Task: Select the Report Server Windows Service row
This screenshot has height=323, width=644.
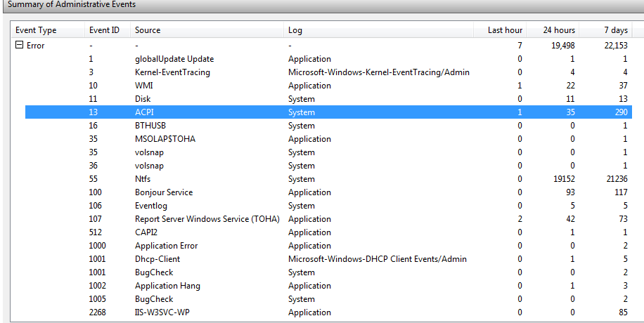Action: pos(207,219)
